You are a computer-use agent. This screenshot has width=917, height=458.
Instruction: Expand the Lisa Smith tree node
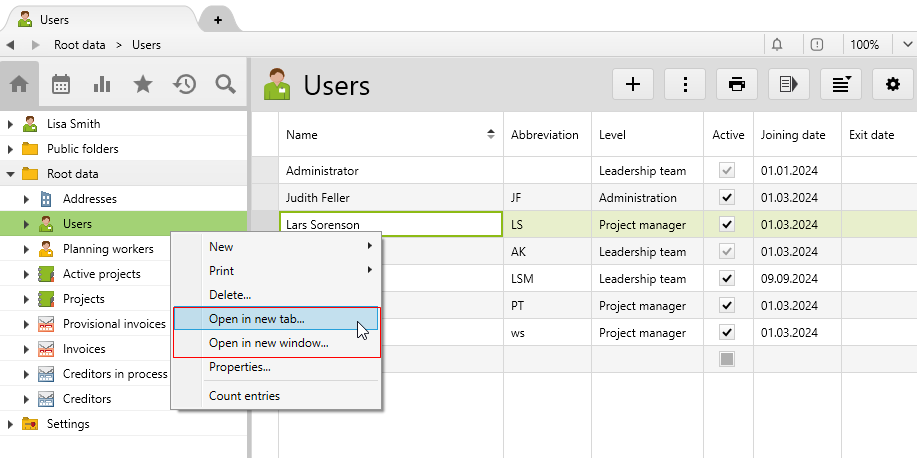pos(10,124)
